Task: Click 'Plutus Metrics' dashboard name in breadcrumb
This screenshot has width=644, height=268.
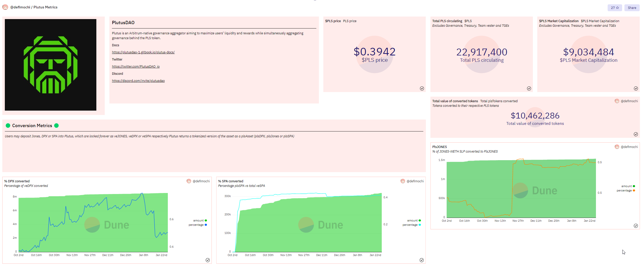Action: coord(46,7)
